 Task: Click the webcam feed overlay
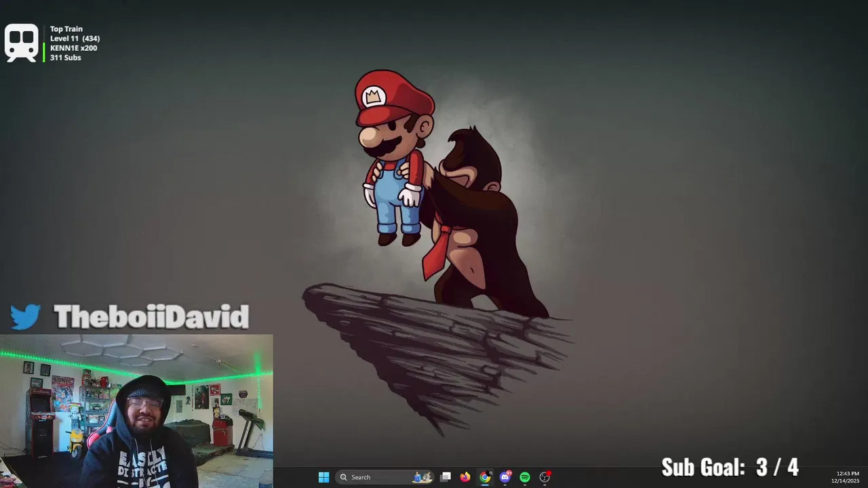pos(136,411)
